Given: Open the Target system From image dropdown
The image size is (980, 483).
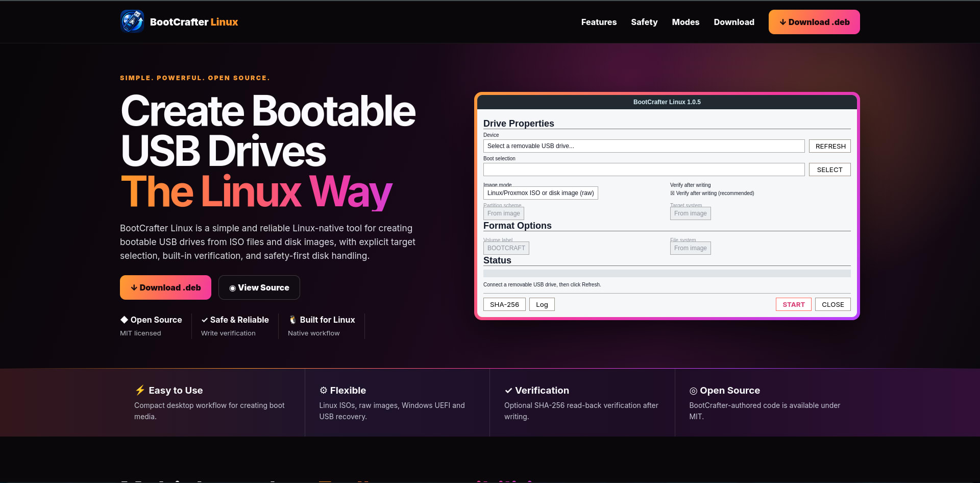Looking at the screenshot, I should (691, 213).
